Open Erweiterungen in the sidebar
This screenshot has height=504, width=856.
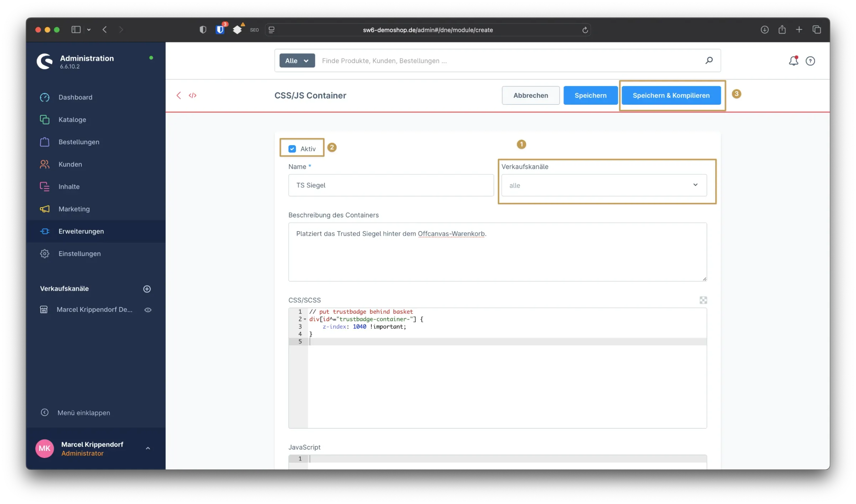[81, 231]
